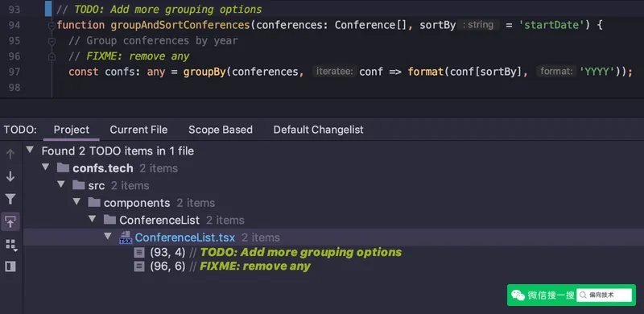The height and width of the screenshot is (314, 644).
Task: Click the '// TODO: Add more grouping options' comment
Action: [x=159, y=10]
